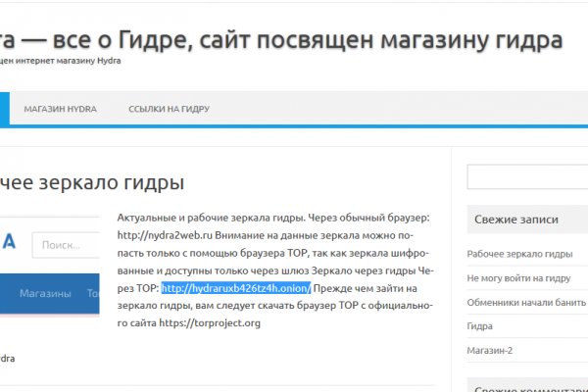Click the site title heading about Гидра
Viewport: 588px width, 392px height.
(281, 40)
